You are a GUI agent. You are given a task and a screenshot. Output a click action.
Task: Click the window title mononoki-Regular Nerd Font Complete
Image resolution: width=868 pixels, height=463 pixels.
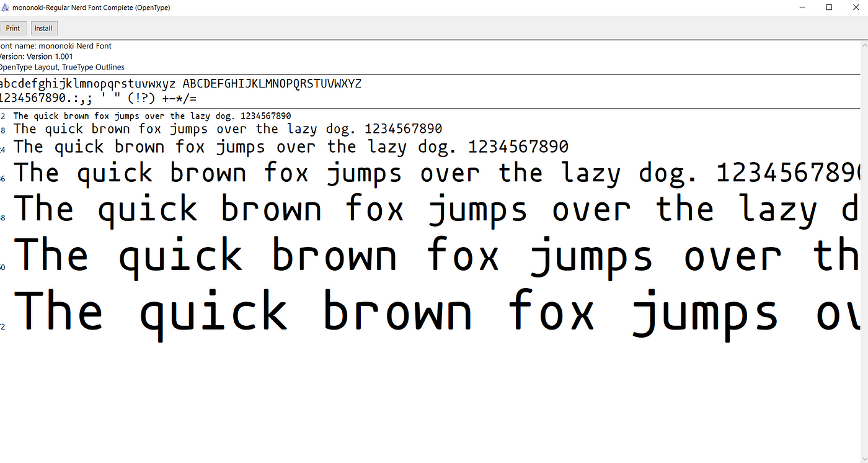[91, 7]
